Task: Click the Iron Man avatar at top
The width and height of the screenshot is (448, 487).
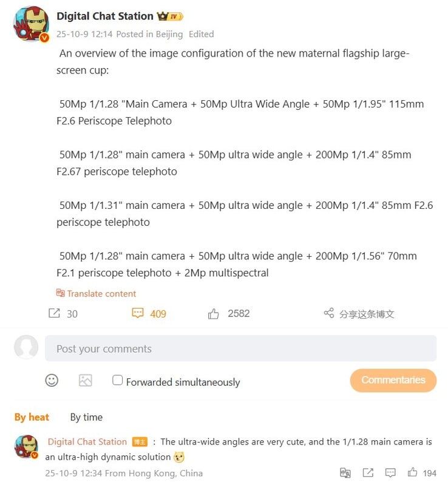Action: [x=31, y=24]
